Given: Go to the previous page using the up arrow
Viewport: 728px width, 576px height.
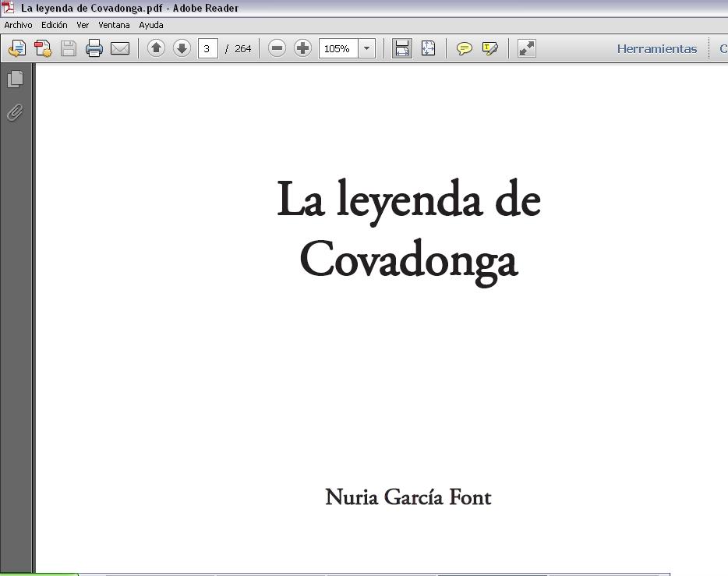Looking at the screenshot, I should pos(156,48).
